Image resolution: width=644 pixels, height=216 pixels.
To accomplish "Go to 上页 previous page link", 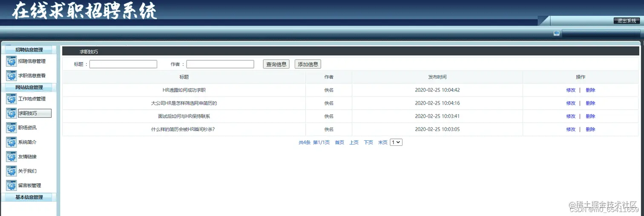I will pyautogui.click(x=354, y=143).
